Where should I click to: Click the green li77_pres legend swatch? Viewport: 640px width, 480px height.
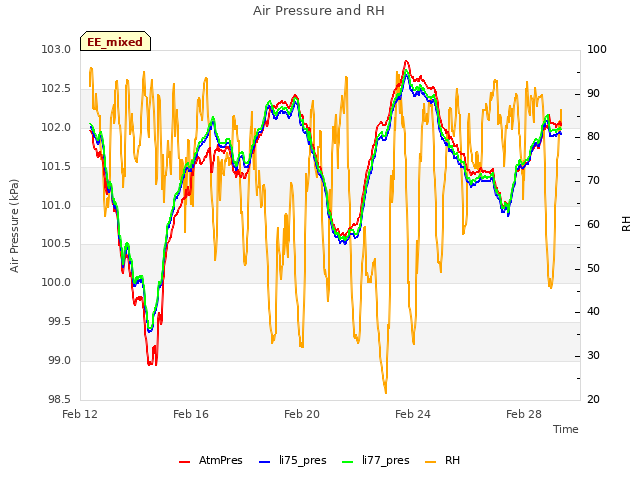348,462
